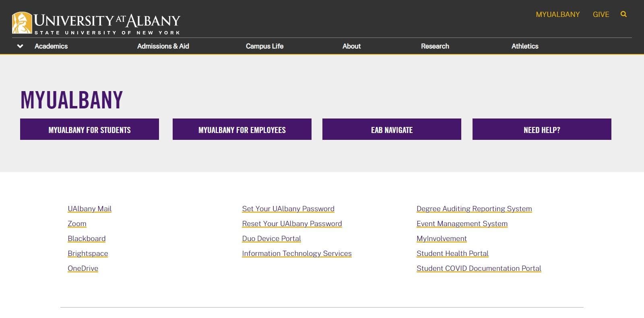Open Student Health Portal

[452, 254]
